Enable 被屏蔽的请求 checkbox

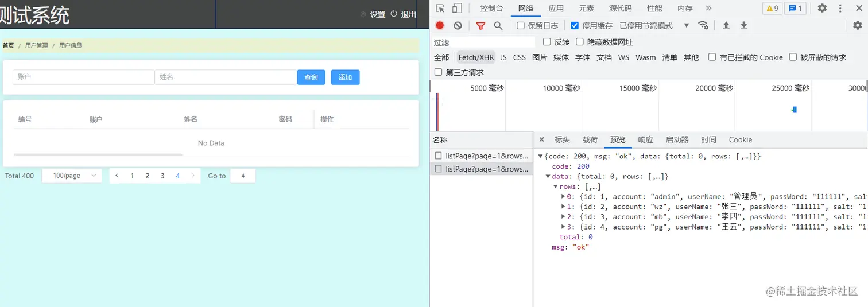click(793, 57)
